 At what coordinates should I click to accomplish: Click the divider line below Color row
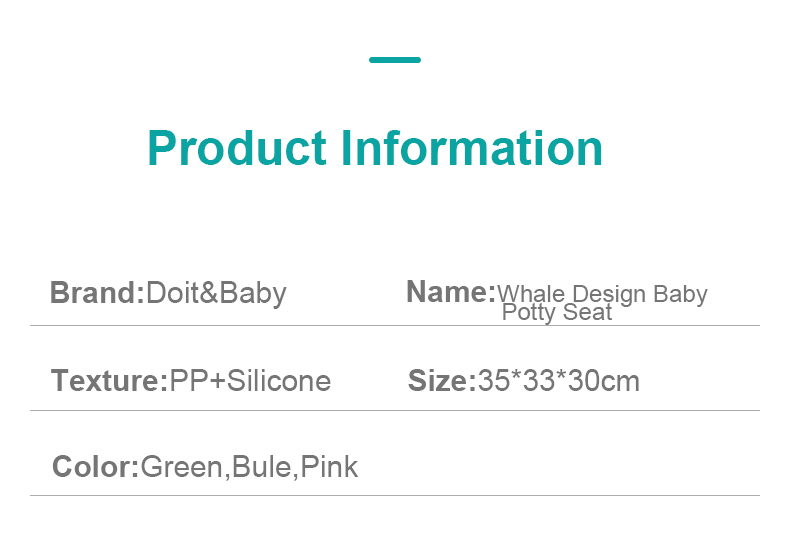click(x=394, y=495)
